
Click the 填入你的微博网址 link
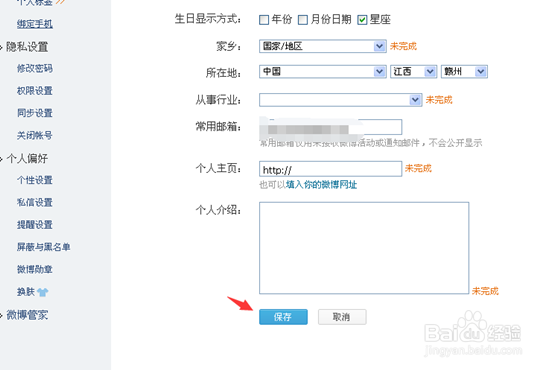(x=322, y=185)
